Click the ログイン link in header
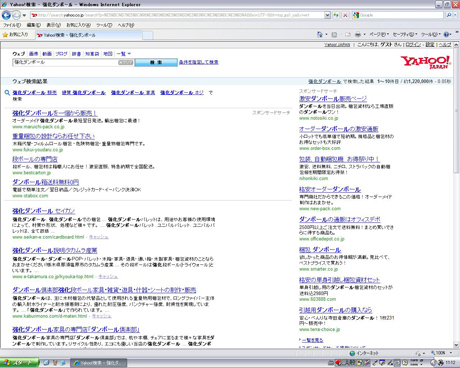 tap(414, 45)
